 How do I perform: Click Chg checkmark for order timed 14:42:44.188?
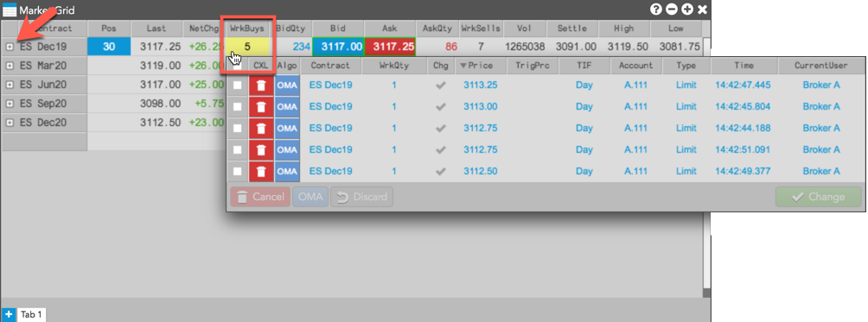tap(441, 129)
